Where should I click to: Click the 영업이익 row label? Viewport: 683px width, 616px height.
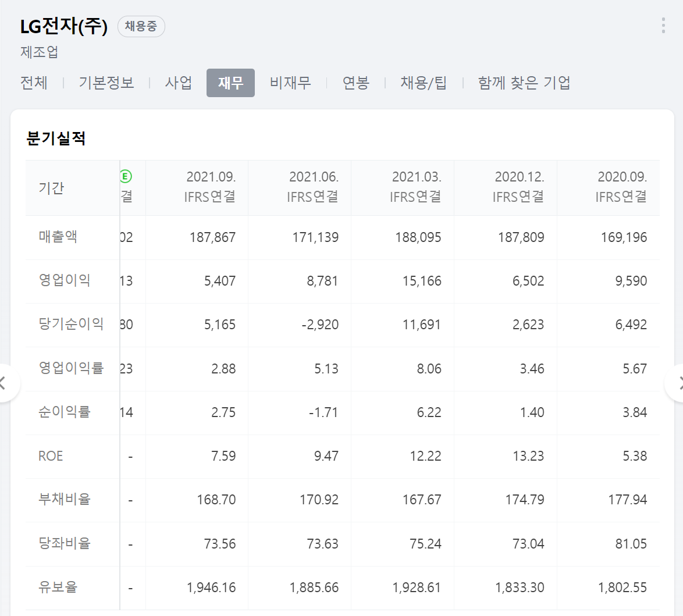click(65, 280)
